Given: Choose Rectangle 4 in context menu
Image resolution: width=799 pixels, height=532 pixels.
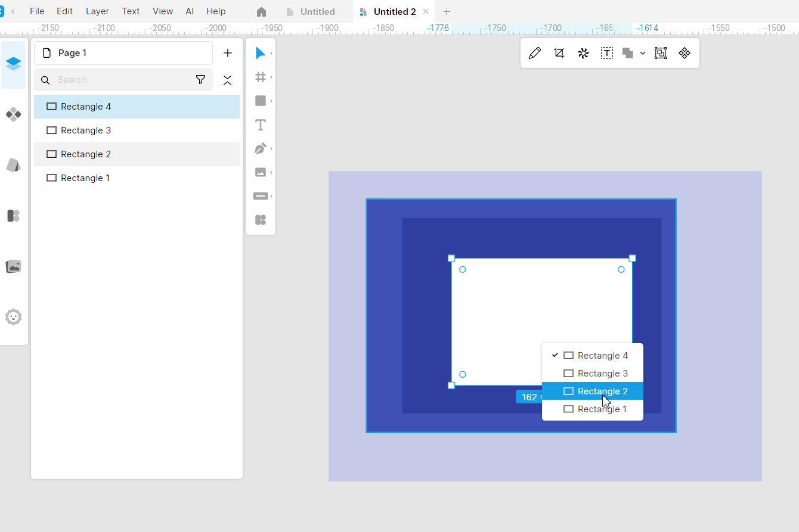Looking at the screenshot, I should point(593,356).
